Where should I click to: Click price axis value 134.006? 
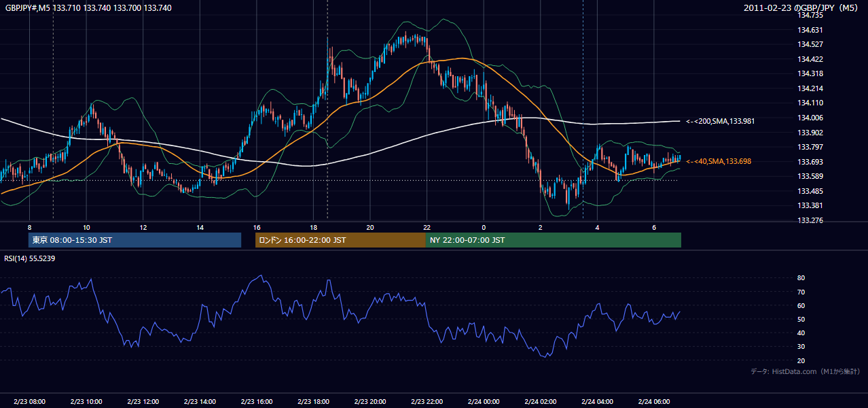(x=810, y=118)
